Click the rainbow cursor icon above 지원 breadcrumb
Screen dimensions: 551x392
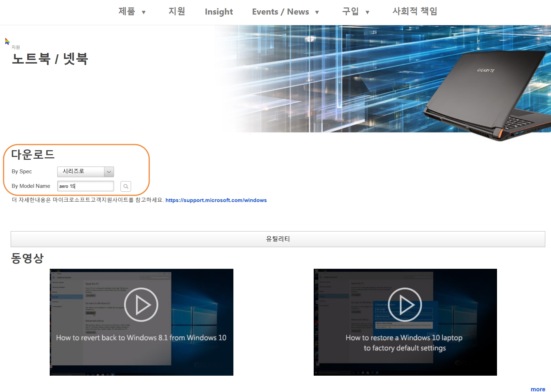(7, 41)
